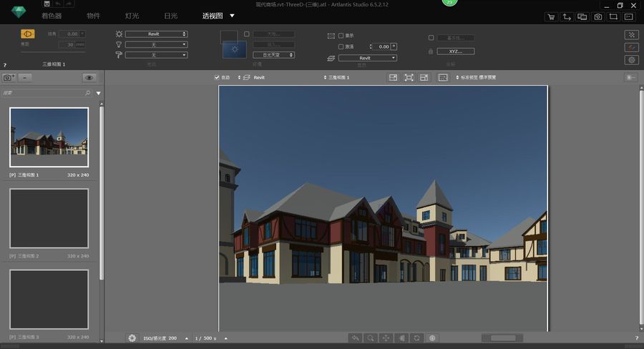
Task: Select the zoom magnifier navigation tool
Action: click(x=371, y=338)
